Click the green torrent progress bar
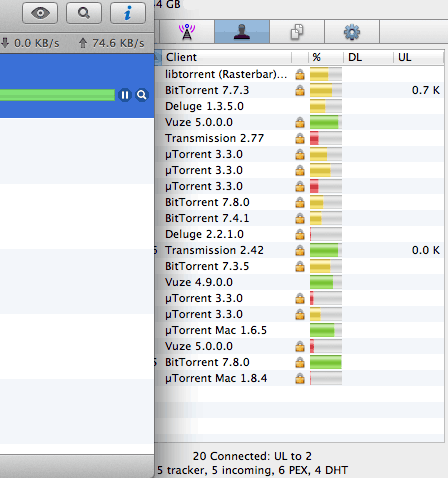Screen dimensions: 448x478 tap(57, 95)
